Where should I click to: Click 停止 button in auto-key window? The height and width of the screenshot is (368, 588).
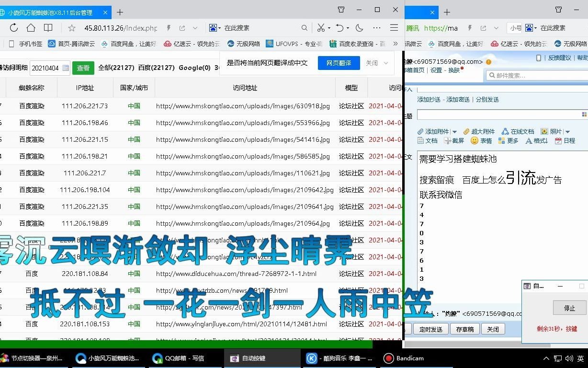pos(569,308)
